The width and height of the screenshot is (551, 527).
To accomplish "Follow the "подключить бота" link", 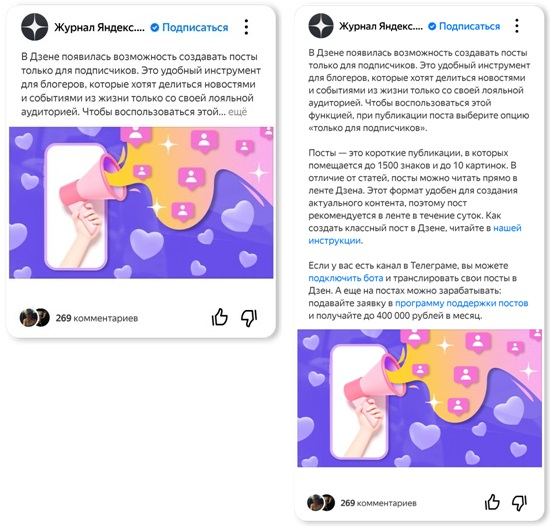I will (x=345, y=278).
